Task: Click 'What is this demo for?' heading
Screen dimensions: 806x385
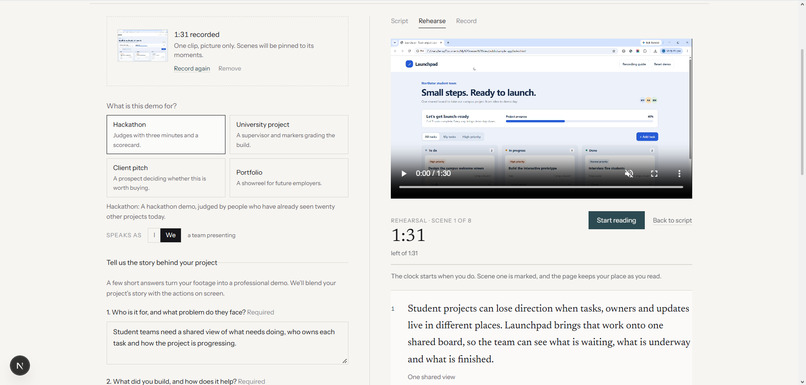Action: point(141,106)
